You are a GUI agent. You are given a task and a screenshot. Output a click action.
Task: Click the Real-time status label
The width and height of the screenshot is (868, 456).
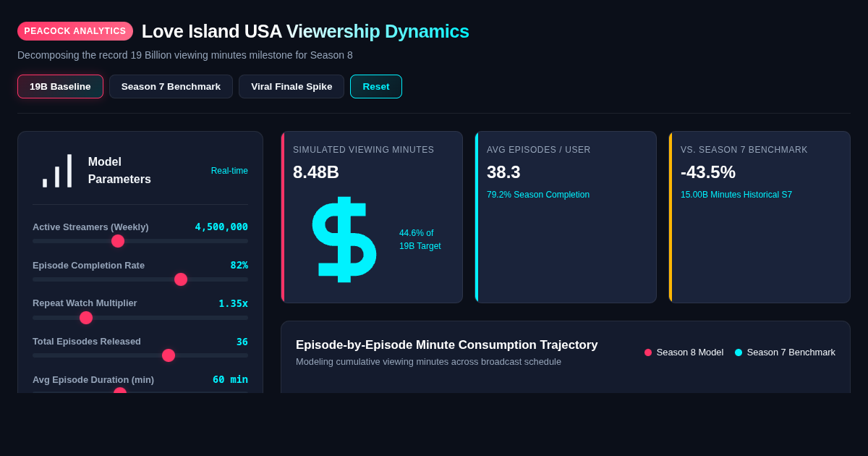tap(229, 171)
